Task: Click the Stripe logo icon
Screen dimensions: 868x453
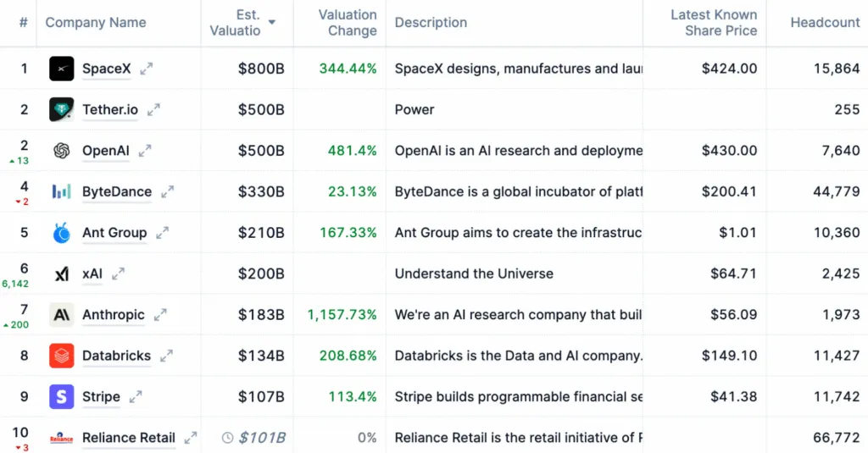Action: (62, 396)
